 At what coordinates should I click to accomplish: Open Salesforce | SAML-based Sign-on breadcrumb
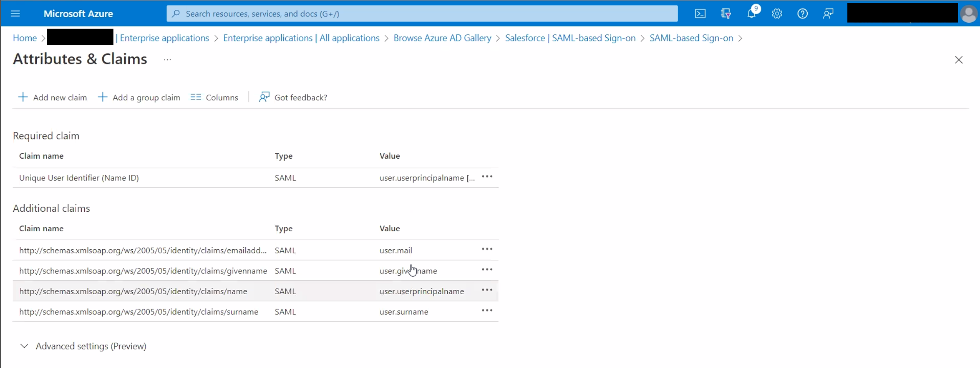570,38
